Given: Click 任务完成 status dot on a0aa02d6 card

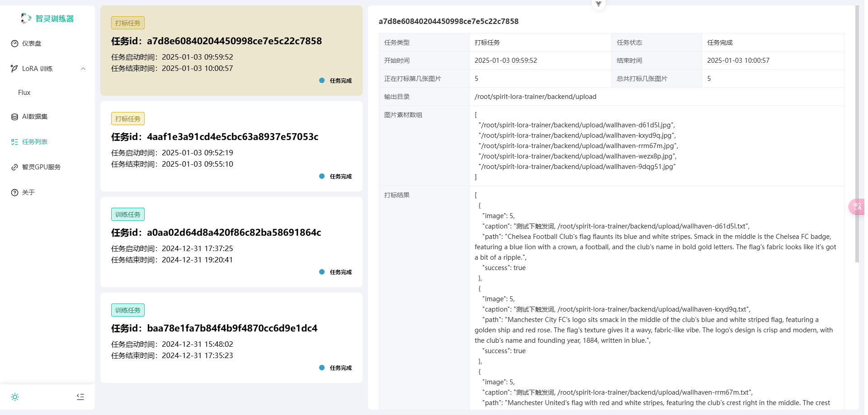Looking at the screenshot, I should click(322, 272).
